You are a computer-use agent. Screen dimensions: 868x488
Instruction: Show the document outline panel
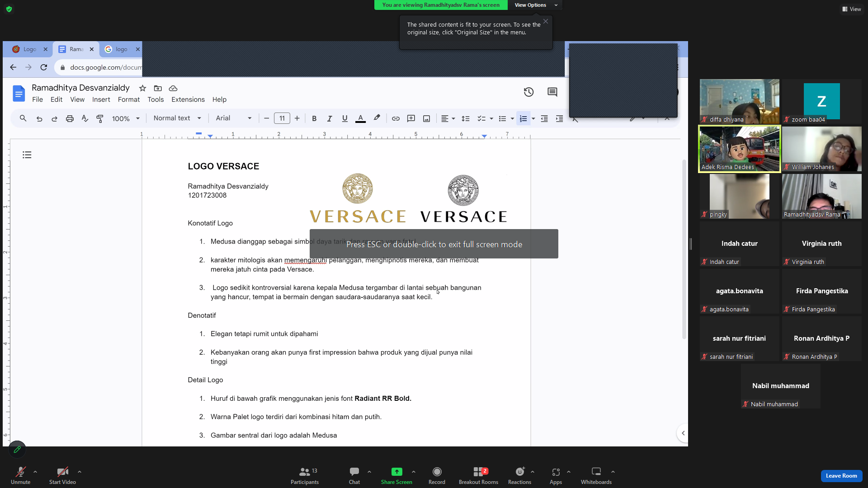point(27,155)
